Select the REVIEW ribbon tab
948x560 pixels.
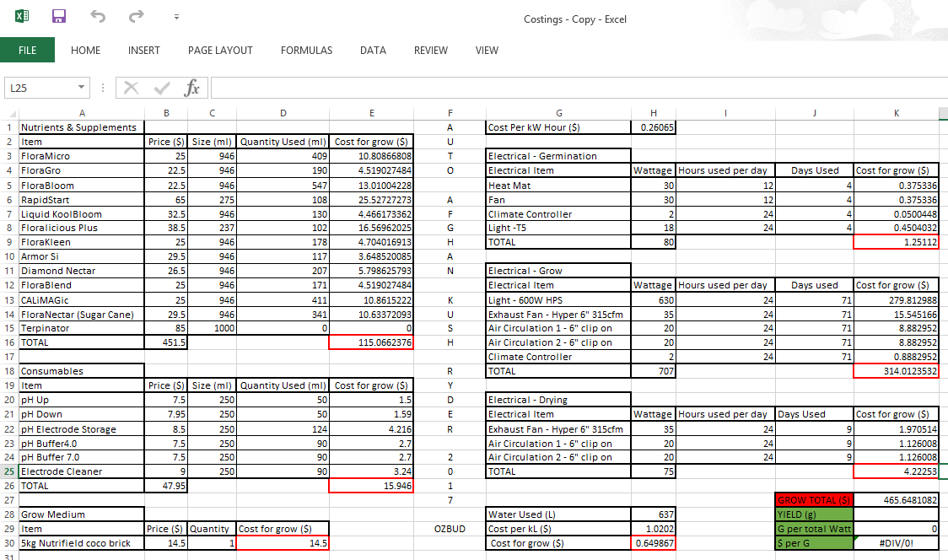[430, 51]
